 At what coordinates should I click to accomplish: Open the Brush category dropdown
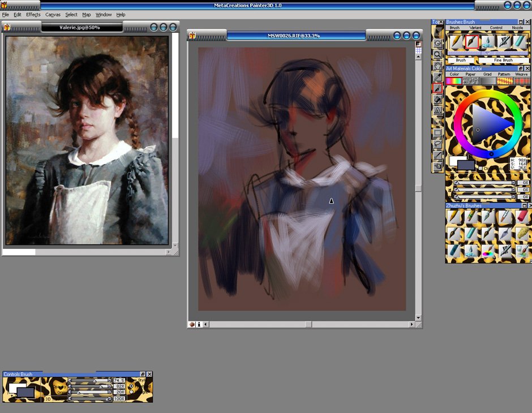(461, 60)
